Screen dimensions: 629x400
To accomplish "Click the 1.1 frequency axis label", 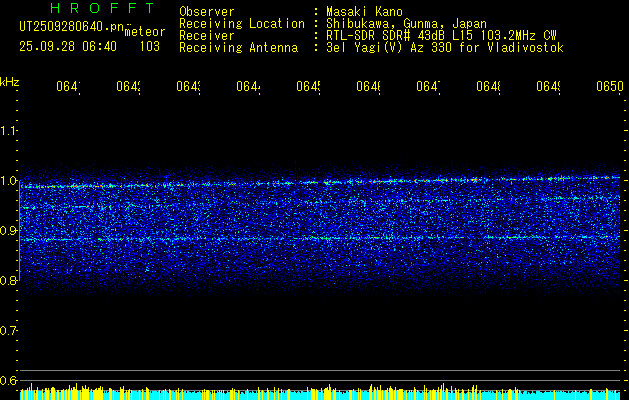I will [9, 130].
